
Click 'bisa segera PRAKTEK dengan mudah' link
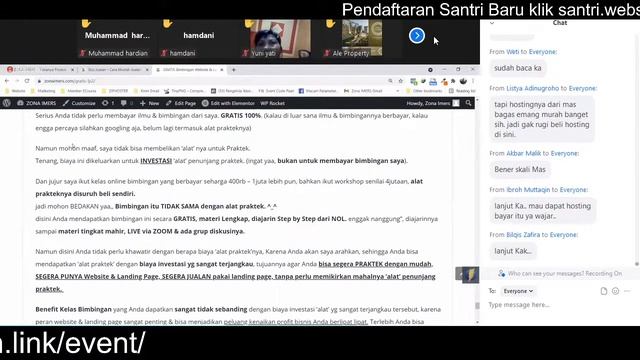[375, 264]
